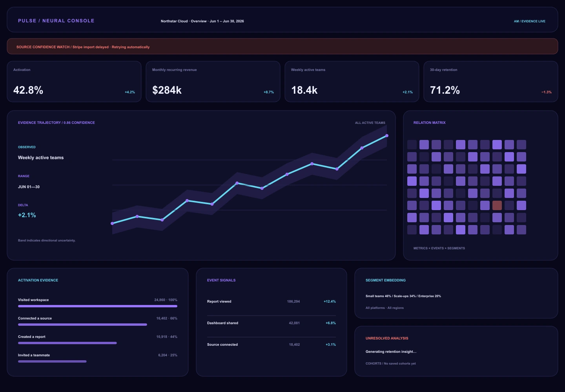Select the Created a report label
The width and height of the screenshot is (565, 392).
pyautogui.click(x=32, y=337)
